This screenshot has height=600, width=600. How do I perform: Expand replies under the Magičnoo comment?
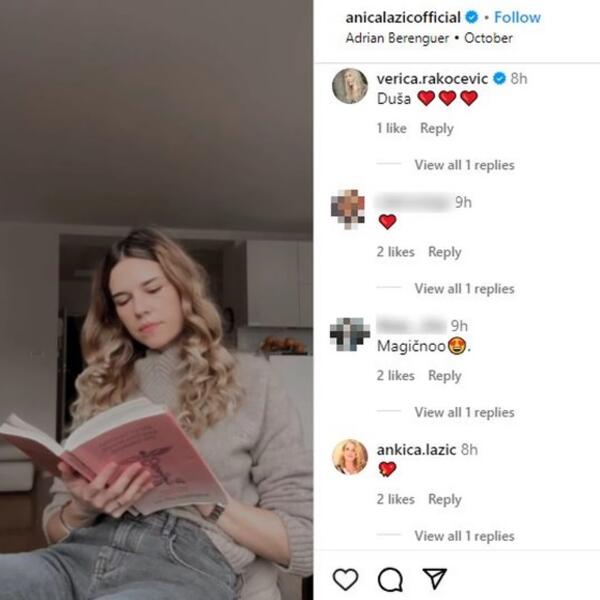click(464, 412)
